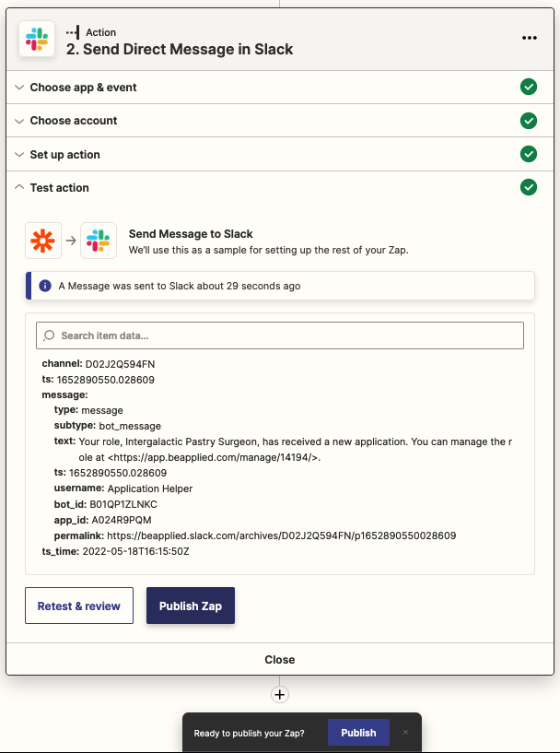Click green checkmark beside Choose account
This screenshot has width=560, height=753.
tap(529, 121)
